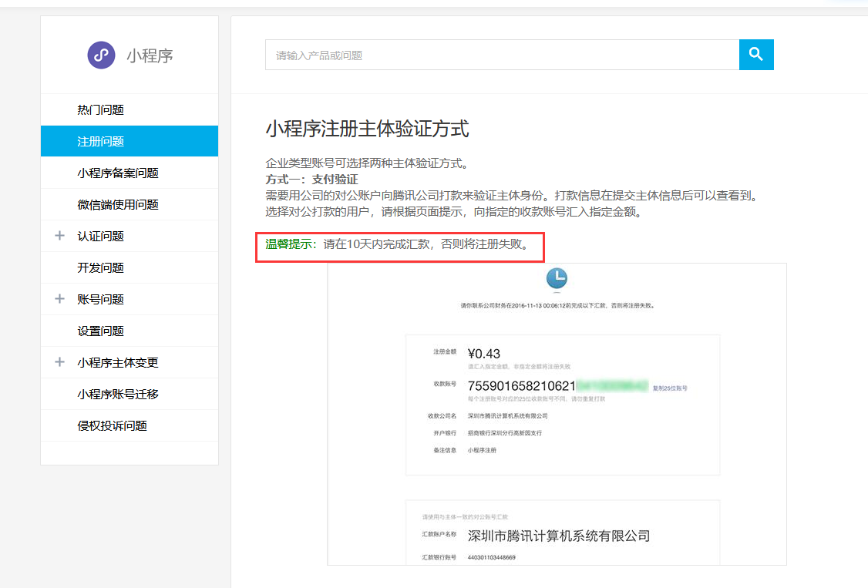Open 小程序账号迁移 in the sidebar
The height and width of the screenshot is (588, 868).
tap(130, 393)
